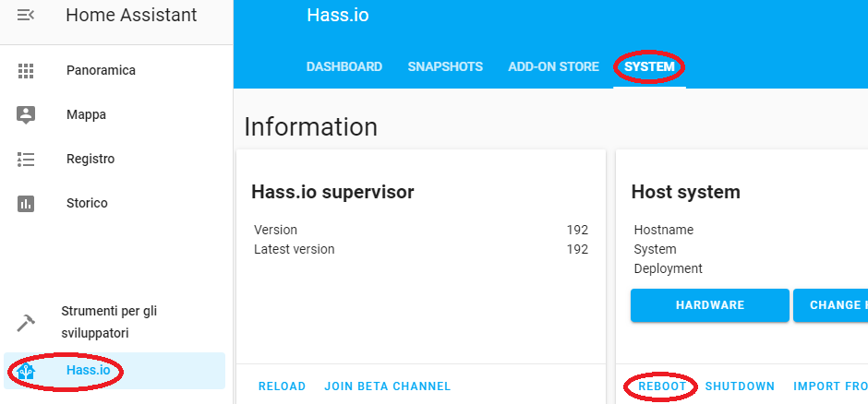Click the Hass.io house icon
This screenshot has height=404, width=868.
(x=26, y=371)
